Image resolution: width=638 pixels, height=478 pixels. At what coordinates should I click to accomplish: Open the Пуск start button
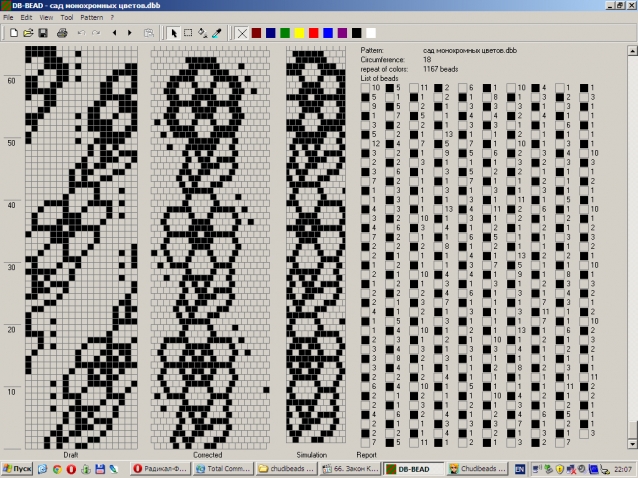point(17,469)
